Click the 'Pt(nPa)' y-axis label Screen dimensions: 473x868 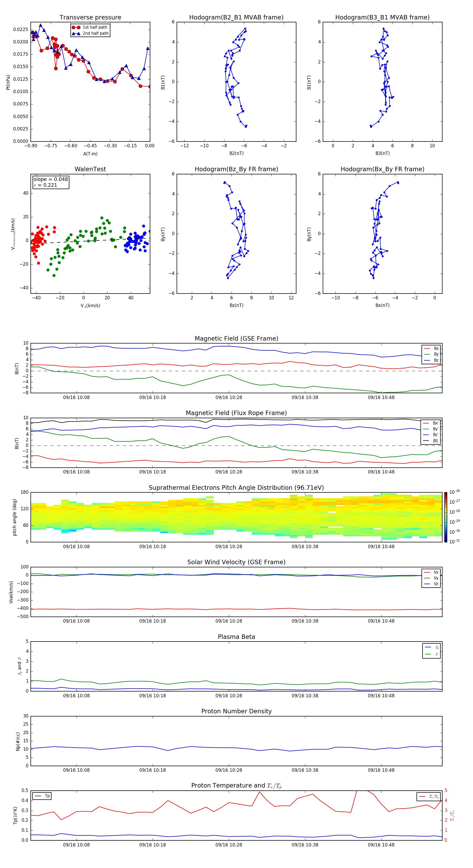click(8, 82)
